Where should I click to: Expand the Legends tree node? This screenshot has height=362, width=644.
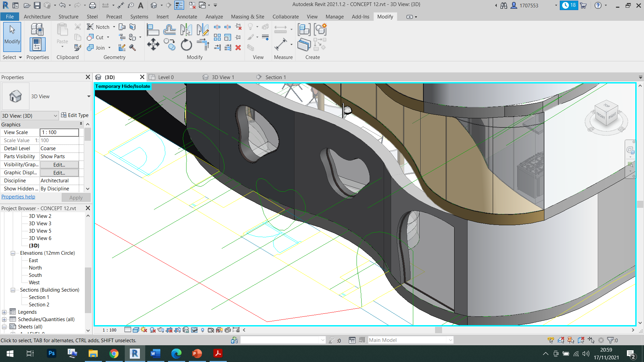pyautogui.click(x=4, y=312)
